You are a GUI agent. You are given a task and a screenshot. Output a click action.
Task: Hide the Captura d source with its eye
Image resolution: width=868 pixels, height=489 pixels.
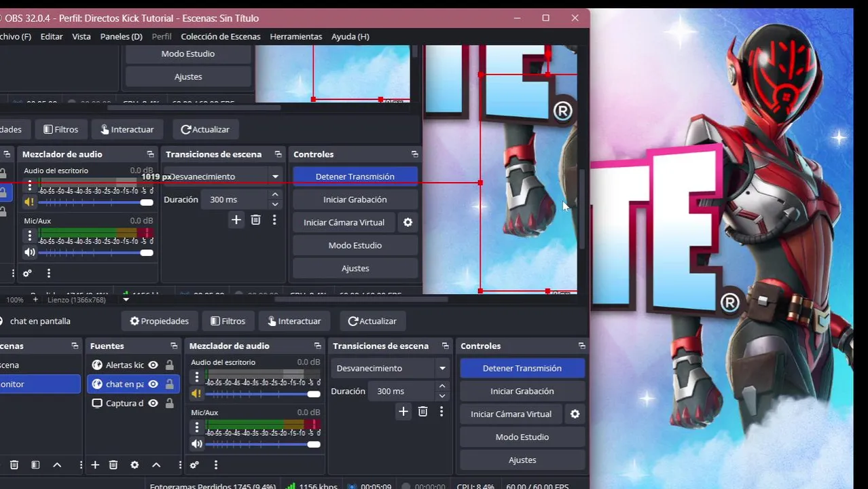click(x=153, y=403)
